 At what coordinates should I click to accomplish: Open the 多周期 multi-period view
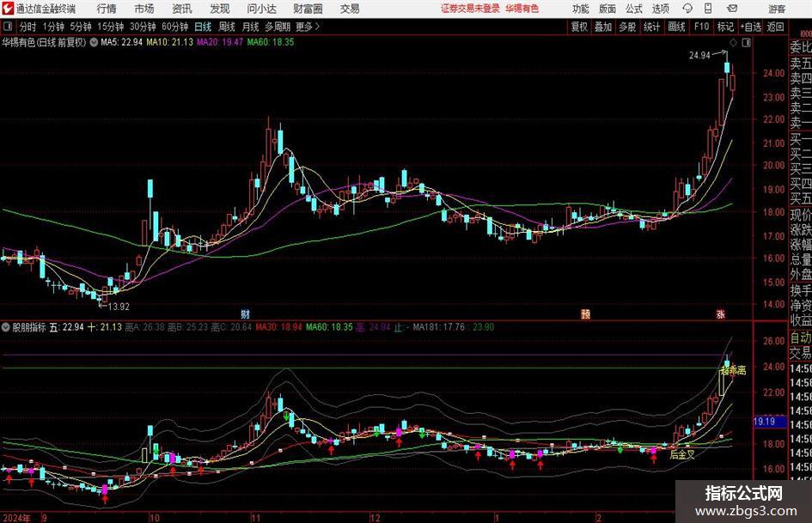[278, 27]
